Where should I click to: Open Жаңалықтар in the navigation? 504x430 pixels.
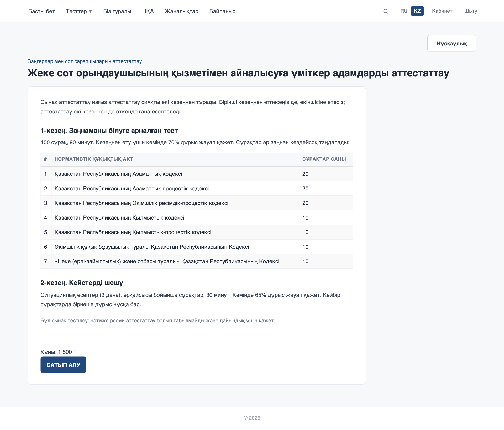[181, 11]
